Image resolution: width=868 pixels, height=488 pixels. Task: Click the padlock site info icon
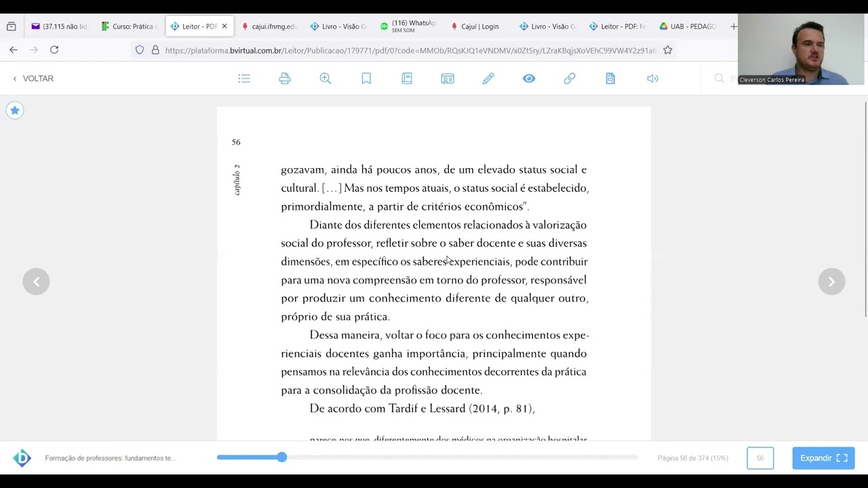(155, 50)
